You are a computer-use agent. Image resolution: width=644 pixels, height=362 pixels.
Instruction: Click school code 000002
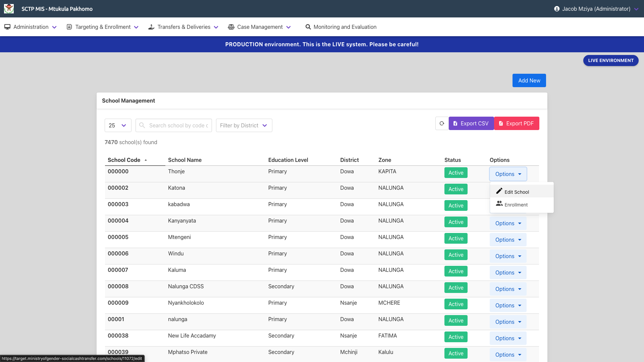pyautogui.click(x=118, y=188)
